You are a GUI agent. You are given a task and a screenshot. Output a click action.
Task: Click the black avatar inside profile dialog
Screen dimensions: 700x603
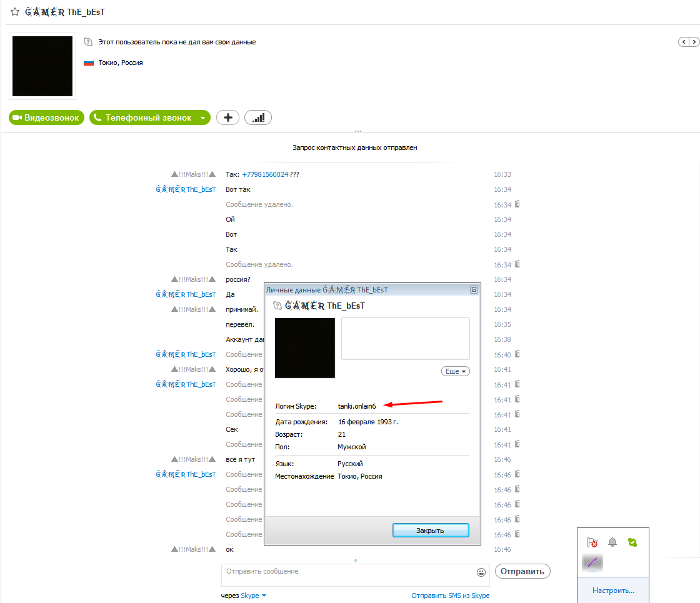pyautogui.click(x=305, y=348)
